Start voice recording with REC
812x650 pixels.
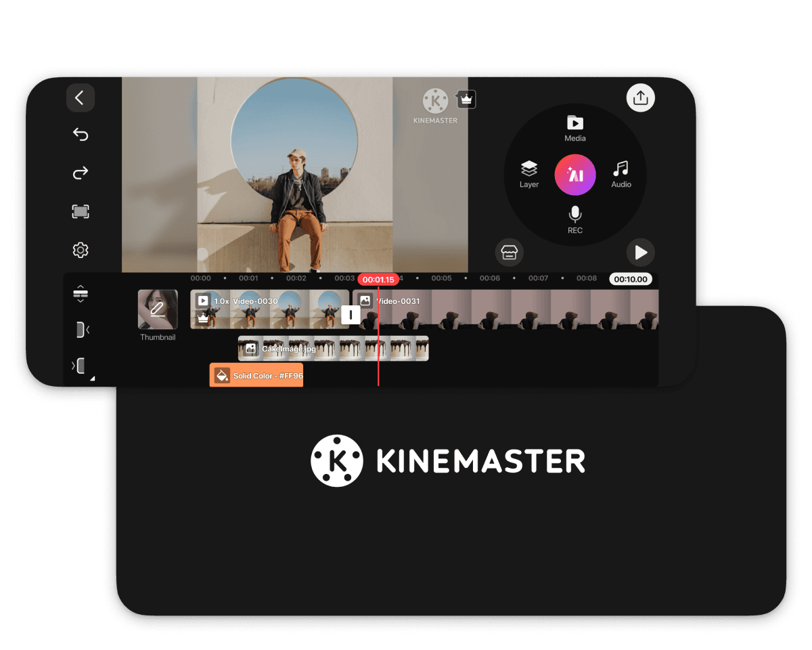[x=575, y=220]
